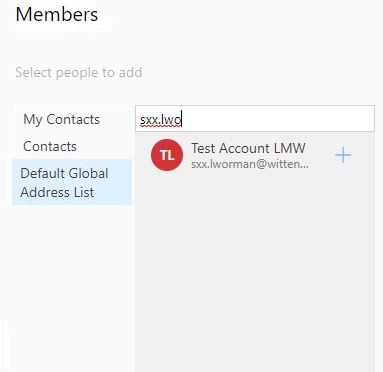Viewport: 383px width, 372px height.
Task: Select Default Global Address List
Action: point(72,182)
